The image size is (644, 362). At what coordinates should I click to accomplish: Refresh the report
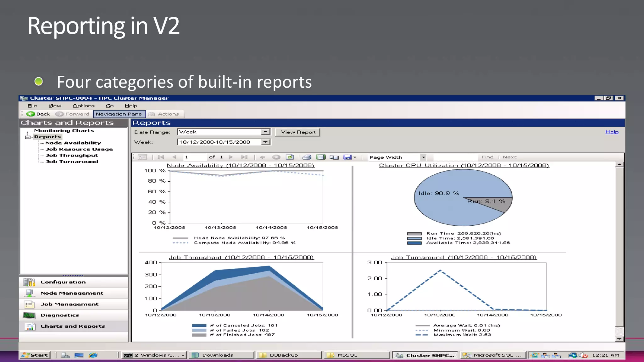pos(290,157)
